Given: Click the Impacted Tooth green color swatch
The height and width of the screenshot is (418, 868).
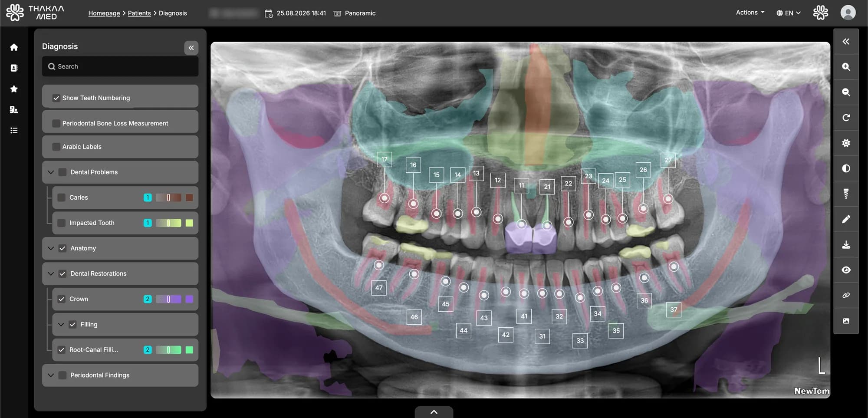Looking at the screenshot, I should 189,223.
